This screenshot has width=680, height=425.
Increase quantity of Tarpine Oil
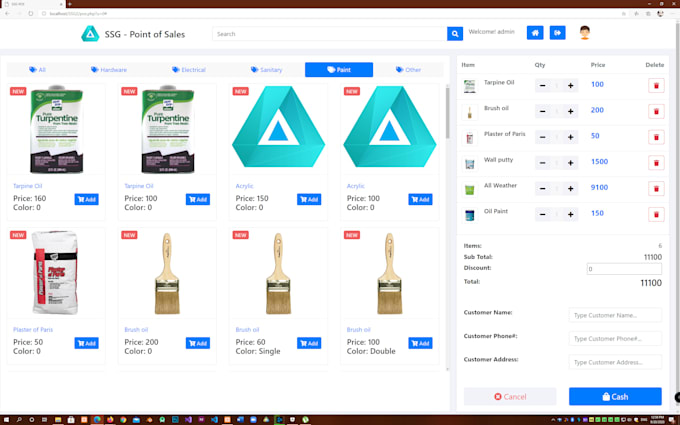pyautogui.click(x=570, y=85)
